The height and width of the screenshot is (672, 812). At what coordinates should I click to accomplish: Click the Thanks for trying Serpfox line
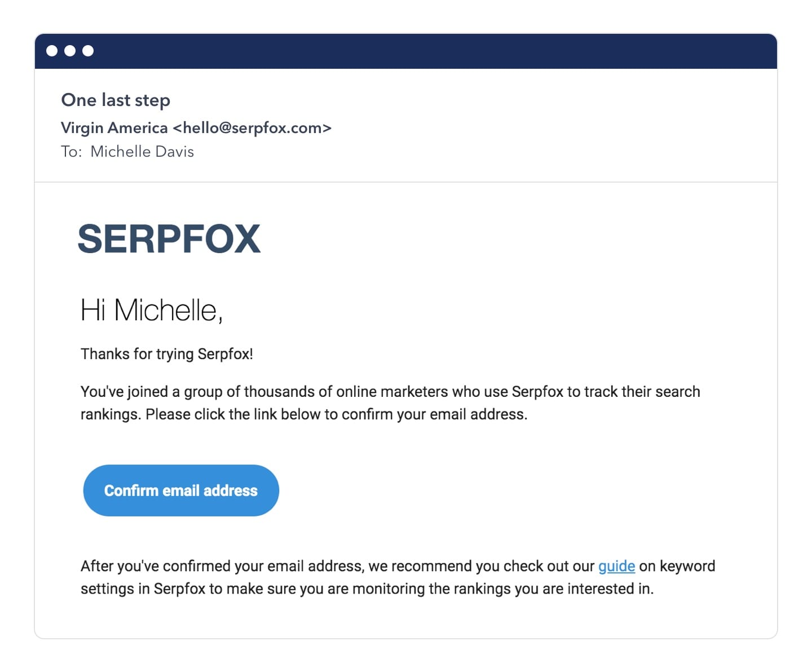pos(166,354)
